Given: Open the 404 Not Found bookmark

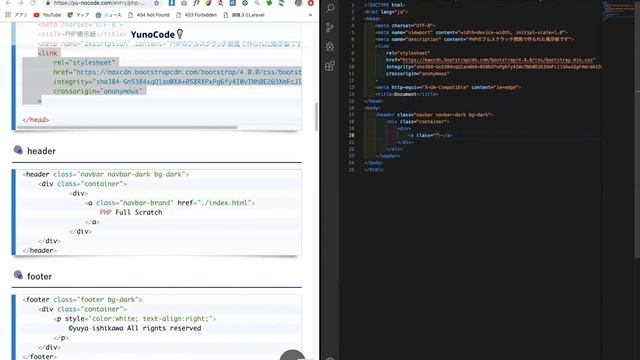Looking at the screenshot, I should (149, 15).
